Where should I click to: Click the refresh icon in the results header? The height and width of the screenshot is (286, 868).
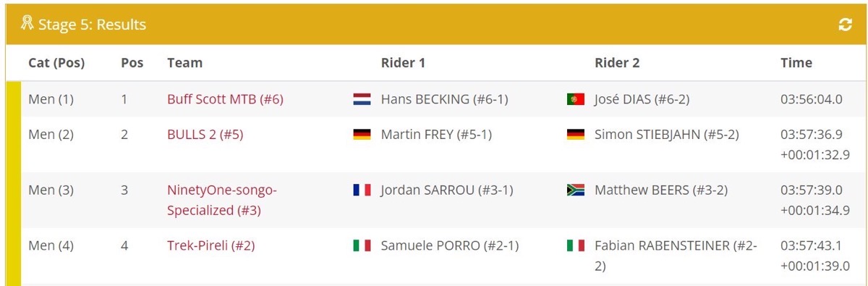point(845,25)
